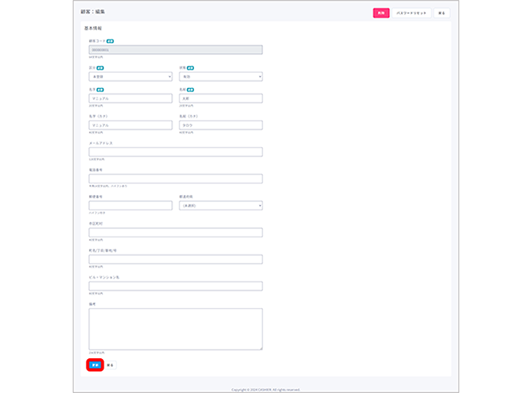This screenshot has width=532, height=393.
Task: Open the 区分 dropdown
Action: pos(130,77)
